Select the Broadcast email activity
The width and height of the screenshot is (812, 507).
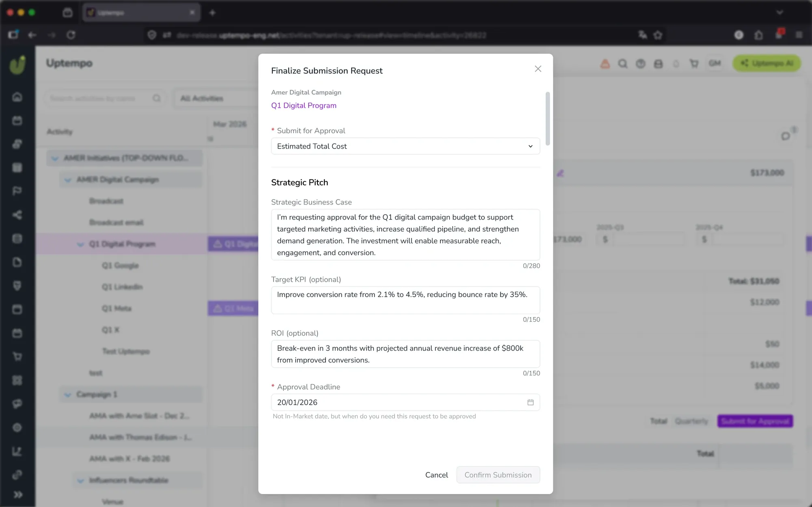tap(116, 222)
